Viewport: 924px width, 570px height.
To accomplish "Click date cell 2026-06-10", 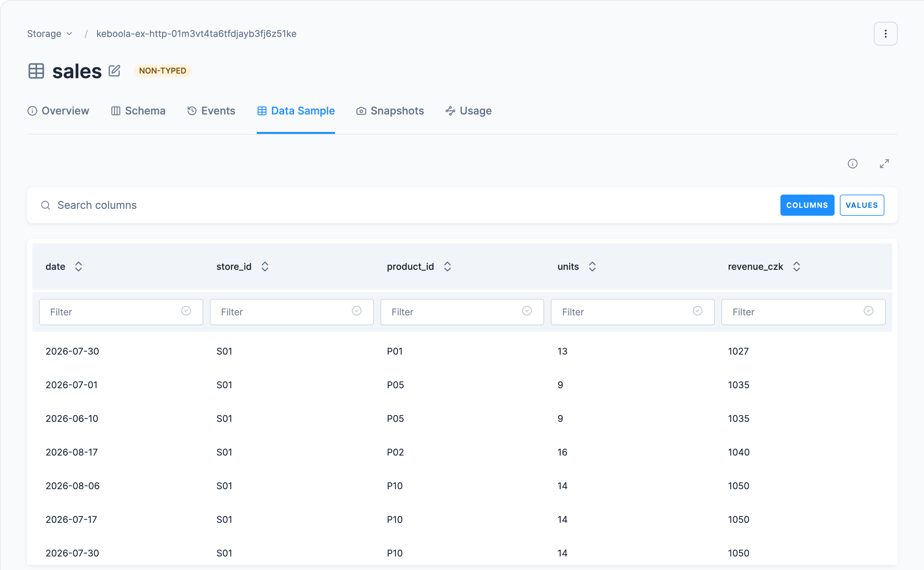I will coord(72,419).
